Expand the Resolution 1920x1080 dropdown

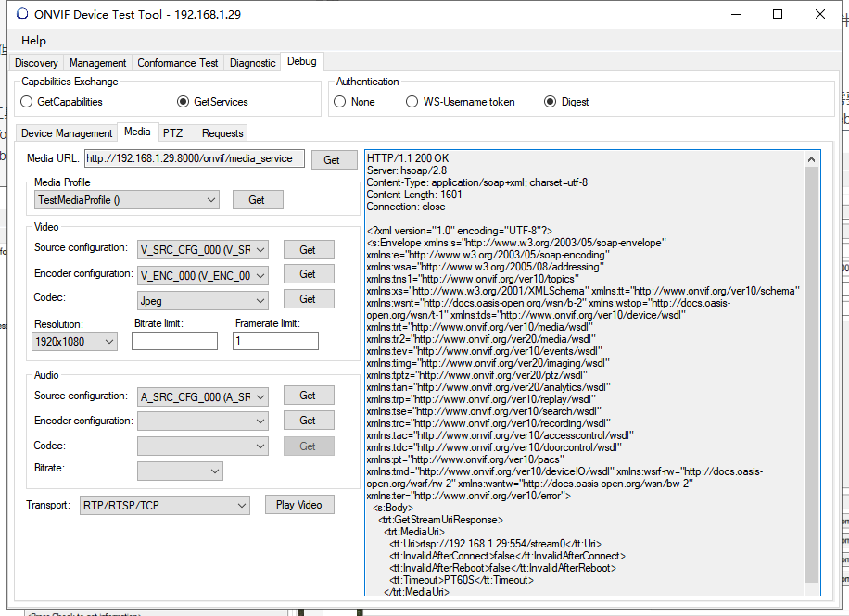point(75,342)
